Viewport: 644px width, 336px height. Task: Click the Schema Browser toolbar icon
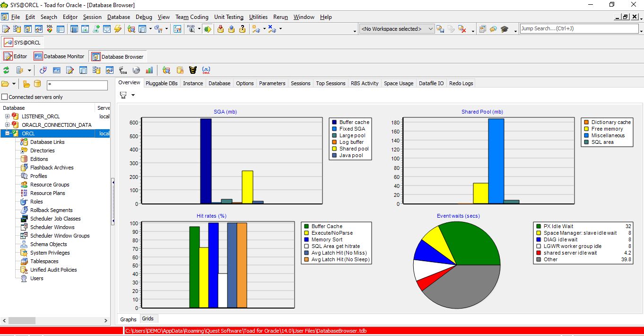pos(17,29)
